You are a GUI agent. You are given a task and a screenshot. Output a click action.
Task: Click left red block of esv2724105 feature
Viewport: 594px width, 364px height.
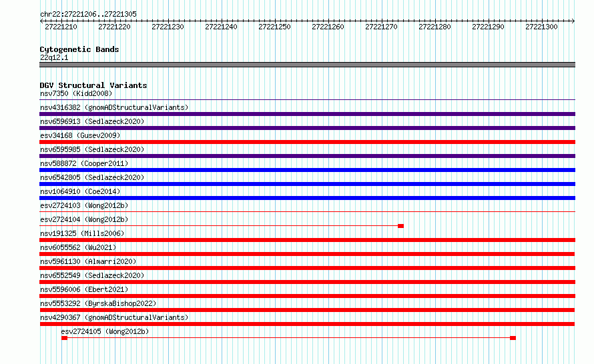pos(64,338)
